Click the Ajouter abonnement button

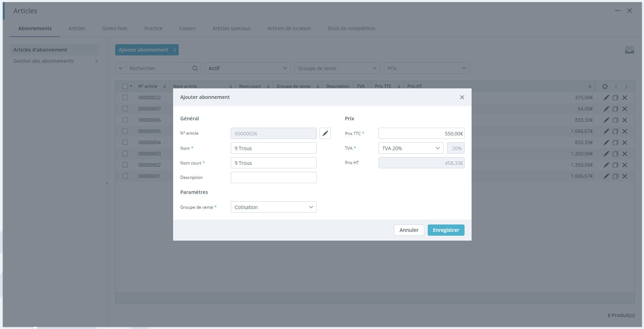[147, 50]
